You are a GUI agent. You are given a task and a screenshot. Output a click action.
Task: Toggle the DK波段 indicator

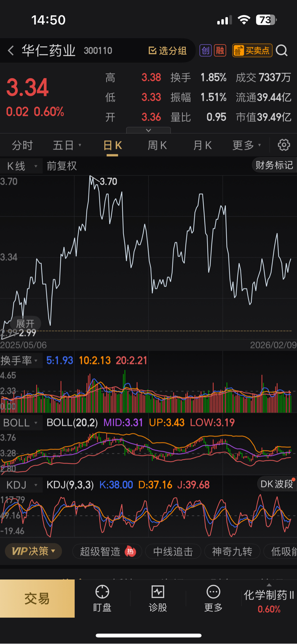(277, 484)
